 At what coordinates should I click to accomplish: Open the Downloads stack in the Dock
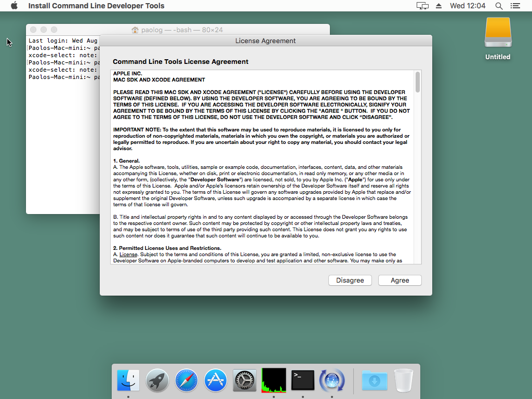click(375, 380)
